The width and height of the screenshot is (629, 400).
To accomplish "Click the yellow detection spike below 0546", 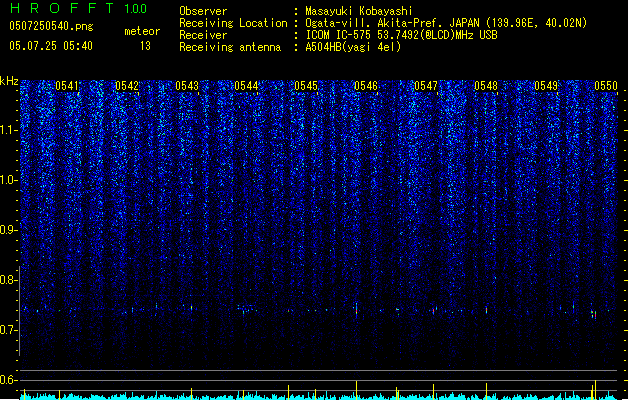I will (357, 390).
